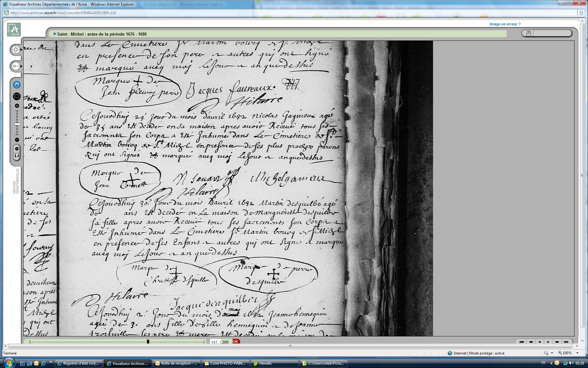Click the Image en erreur link
588x368 pixels.
pos(505,24)
